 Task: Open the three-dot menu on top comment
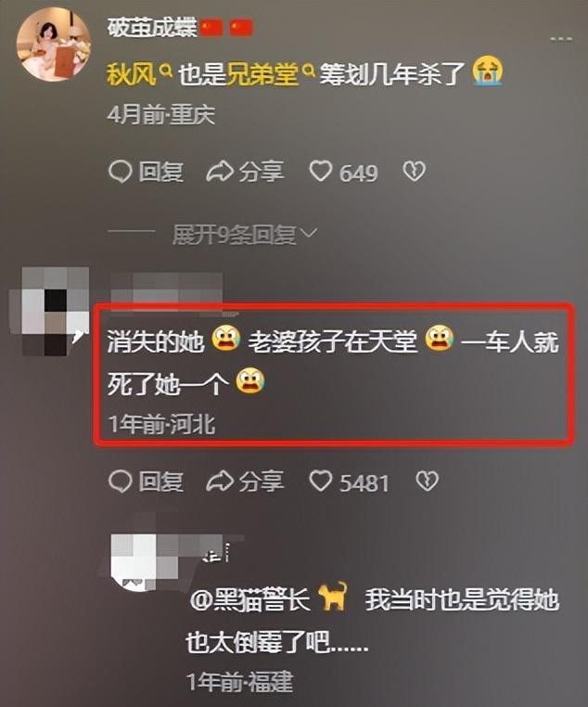(561, 39)
